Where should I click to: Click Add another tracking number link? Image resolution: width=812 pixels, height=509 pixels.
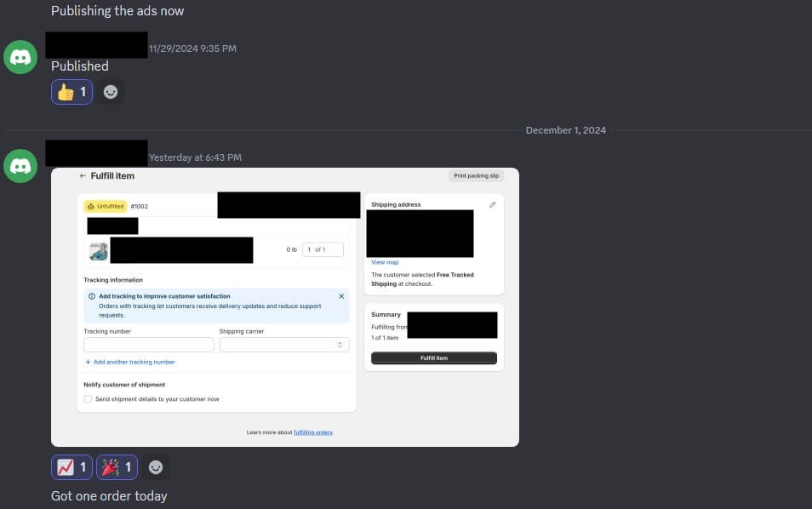(130, 363)
